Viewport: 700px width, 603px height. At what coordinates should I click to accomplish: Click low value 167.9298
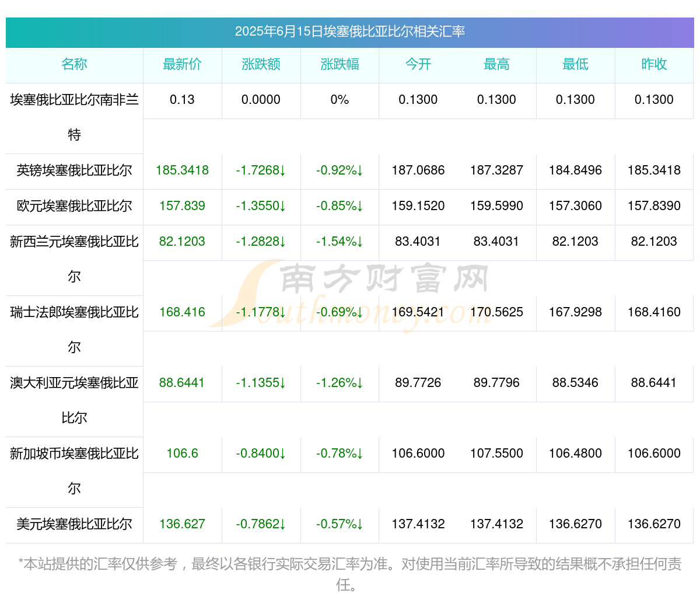coord(575,312)
